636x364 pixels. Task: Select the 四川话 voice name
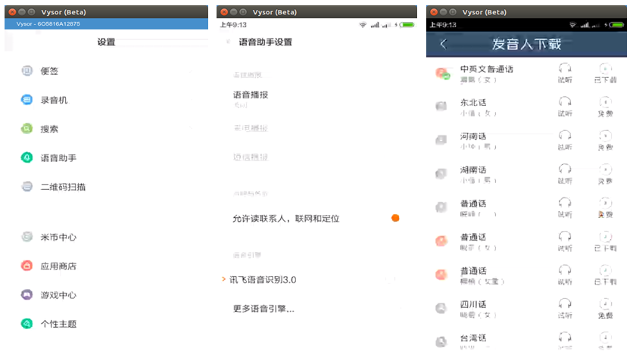click(473, 304)
